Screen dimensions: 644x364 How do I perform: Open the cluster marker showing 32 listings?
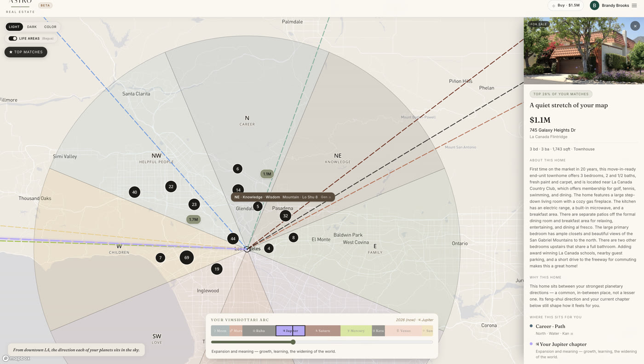click(x=285, y=216)
